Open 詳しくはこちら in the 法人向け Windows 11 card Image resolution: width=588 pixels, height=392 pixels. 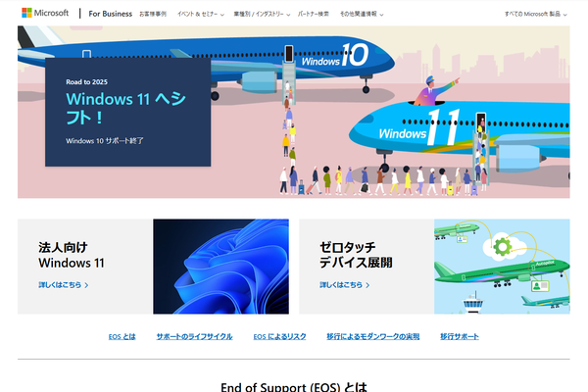coord(64,285)
